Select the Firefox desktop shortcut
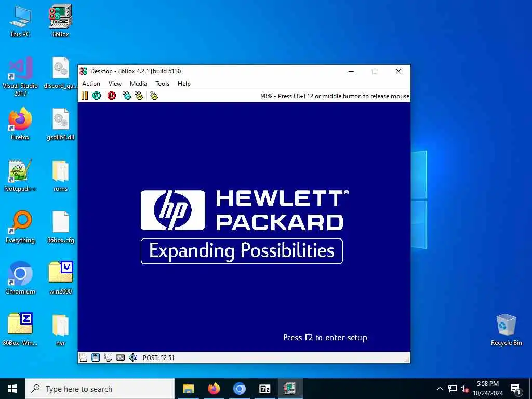532x399 pixels. [x=20, y=124]
